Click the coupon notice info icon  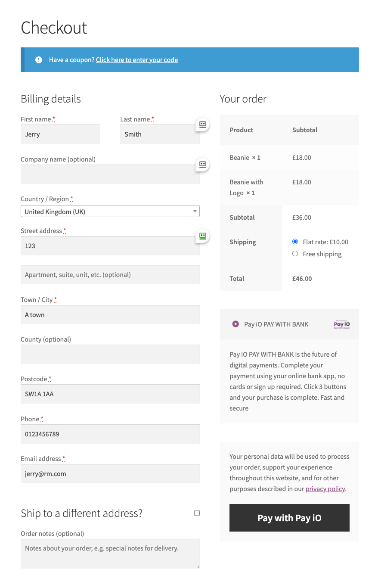point(39,60)
